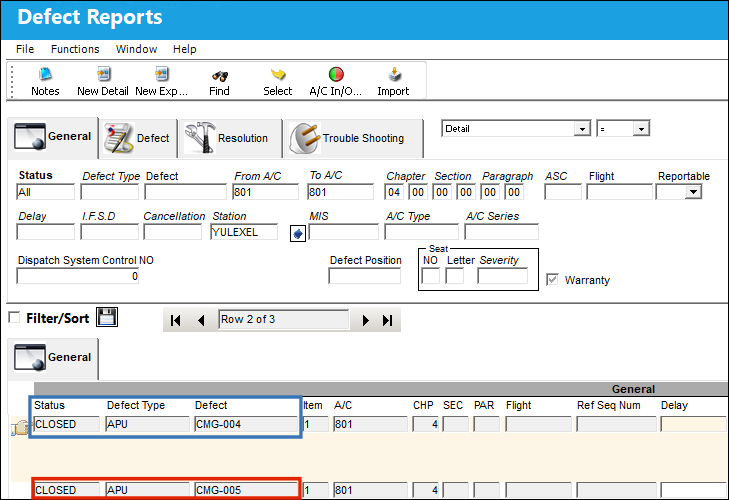Click the Select toolbar icon

278,81
